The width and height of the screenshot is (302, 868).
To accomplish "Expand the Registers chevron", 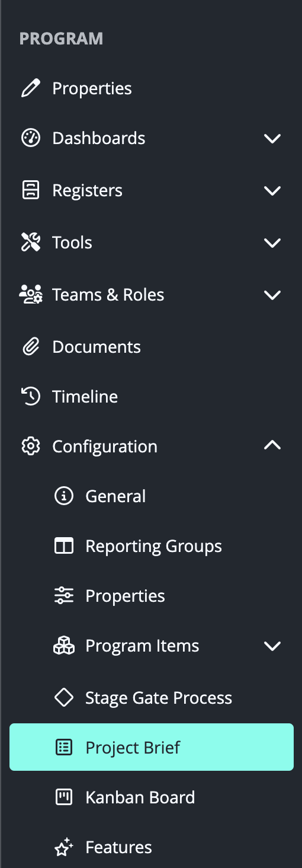I will 272,191.
